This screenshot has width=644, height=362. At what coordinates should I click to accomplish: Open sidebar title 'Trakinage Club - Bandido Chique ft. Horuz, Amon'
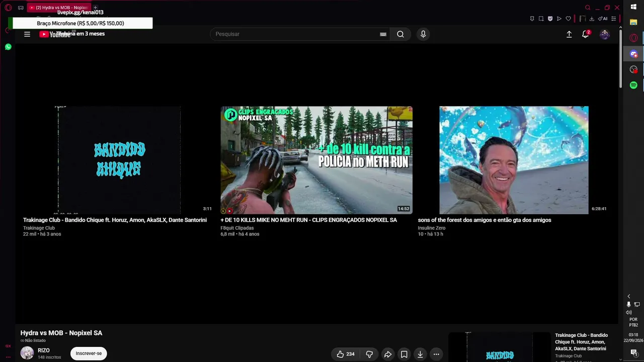coord(581,342)
